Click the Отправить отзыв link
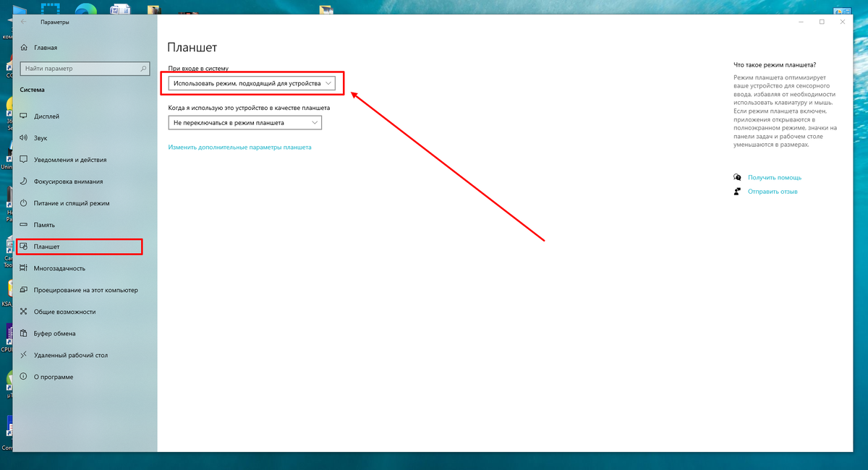This screenshot has height=470, width=868. tap(773, 192)
